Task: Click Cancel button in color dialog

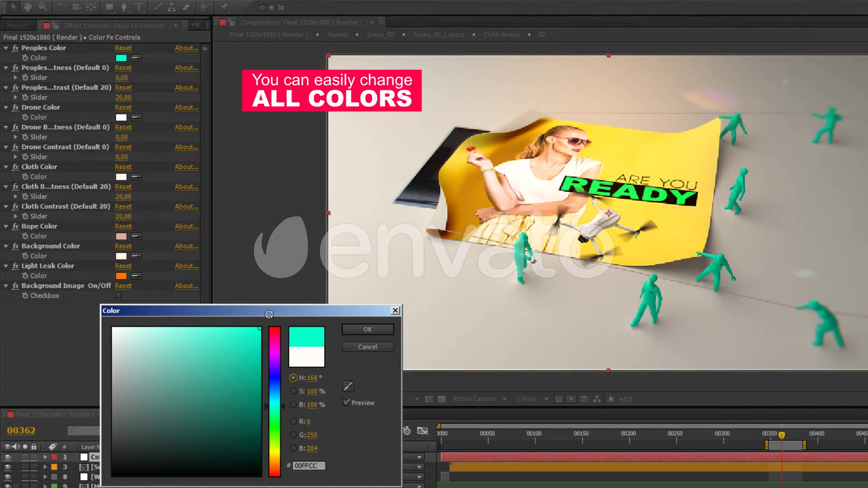Action: coord(367,347)
